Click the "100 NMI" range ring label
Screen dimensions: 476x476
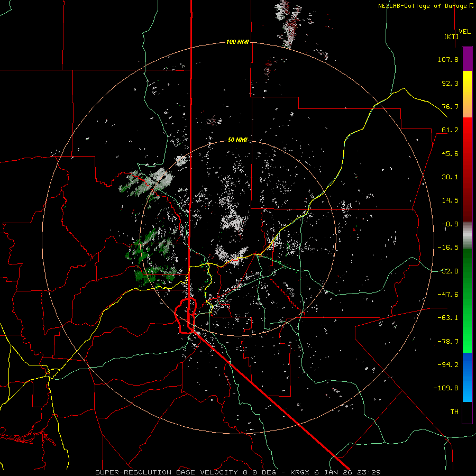(x=237, y=42)
